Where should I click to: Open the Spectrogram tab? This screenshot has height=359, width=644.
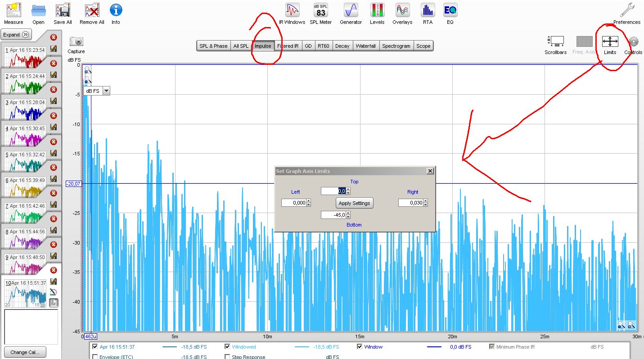pos(396,46)
